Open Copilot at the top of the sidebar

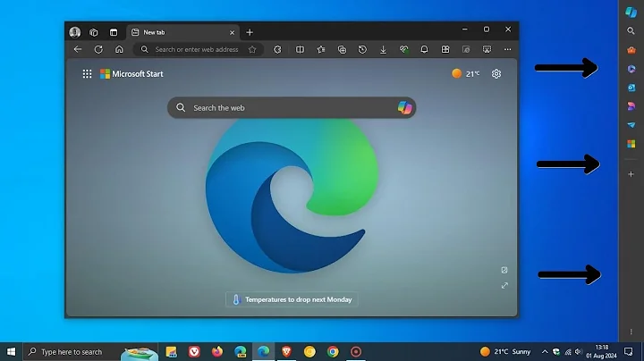coord(631,13)
